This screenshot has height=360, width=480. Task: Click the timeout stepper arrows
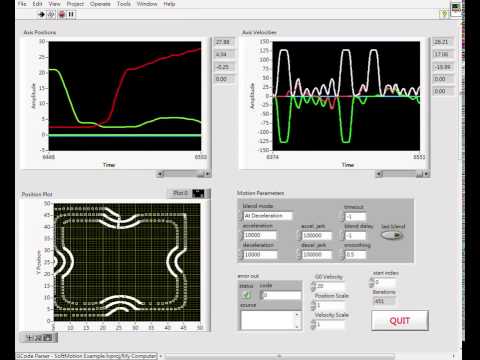342,217
